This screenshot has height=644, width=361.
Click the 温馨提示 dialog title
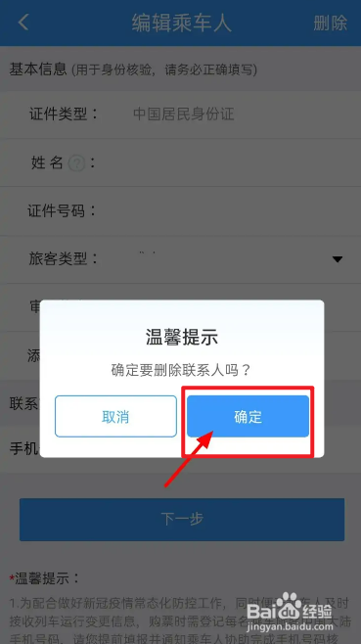(x=182, y=338)
